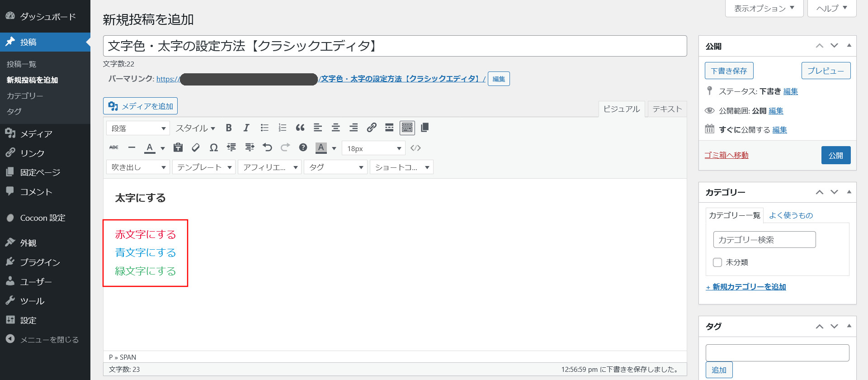The width and height of the screenshot is (868, 380).
Task: Select the よく使うもの tab
Action: (791, 215)
